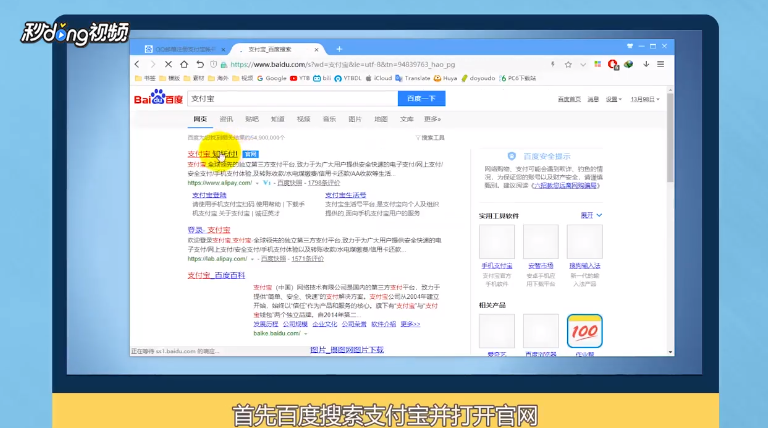
Task: Click the 百度首页 link
Action: click(569, 99)
